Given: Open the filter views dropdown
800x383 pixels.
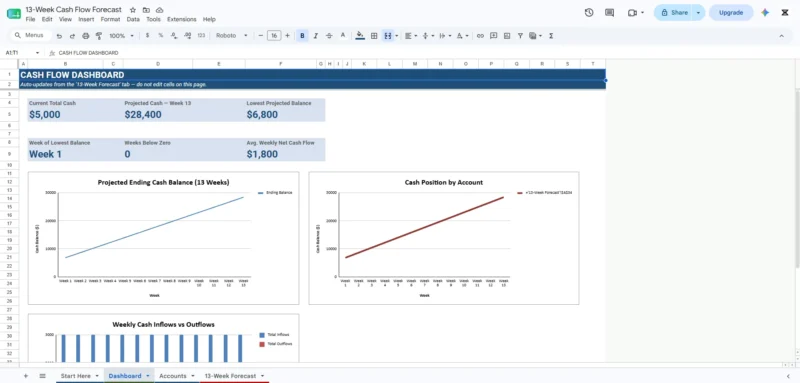Looking at the screenshot, I should (535, 36).
